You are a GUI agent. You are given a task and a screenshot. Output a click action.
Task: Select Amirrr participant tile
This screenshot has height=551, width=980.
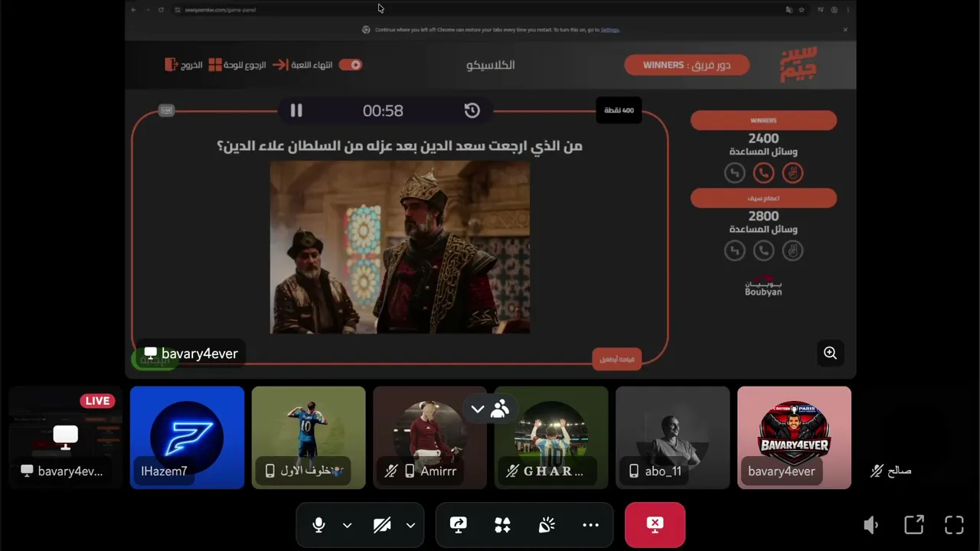click(430, 438)
